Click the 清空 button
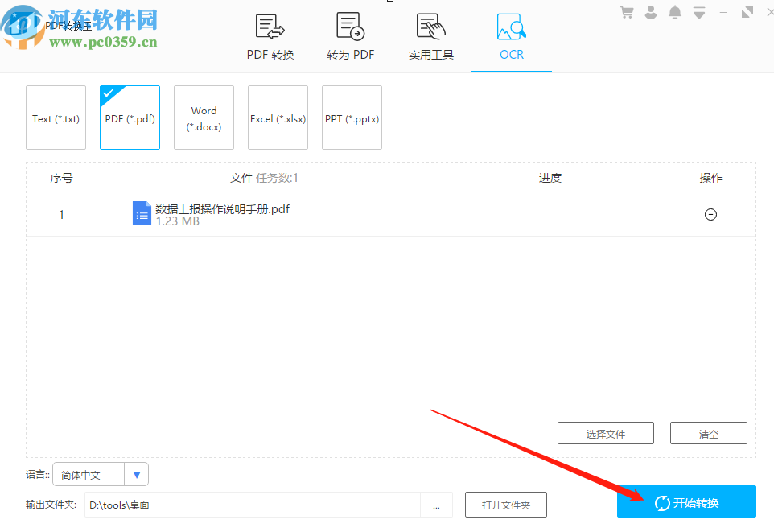Viewport: 774px width, 532px height. coord(708,433)
